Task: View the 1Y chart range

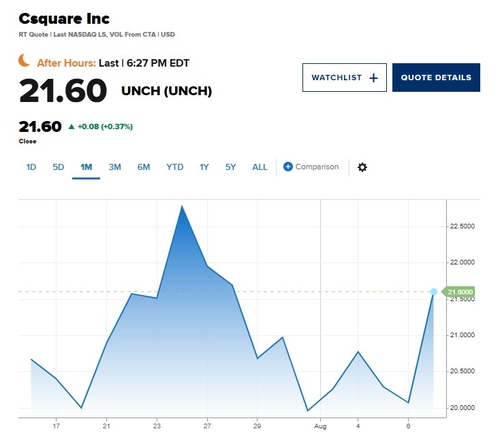Action: 204,167
